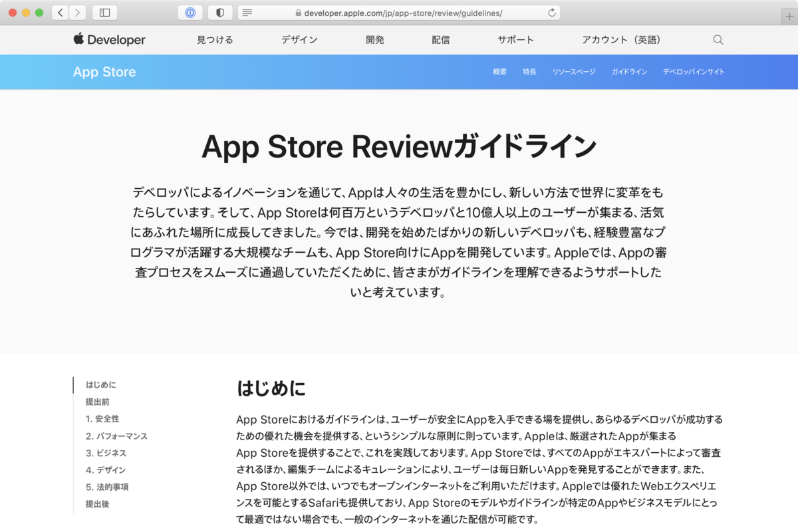
Task: Go to リソースページ tab
Action: [x=574, y=72]
